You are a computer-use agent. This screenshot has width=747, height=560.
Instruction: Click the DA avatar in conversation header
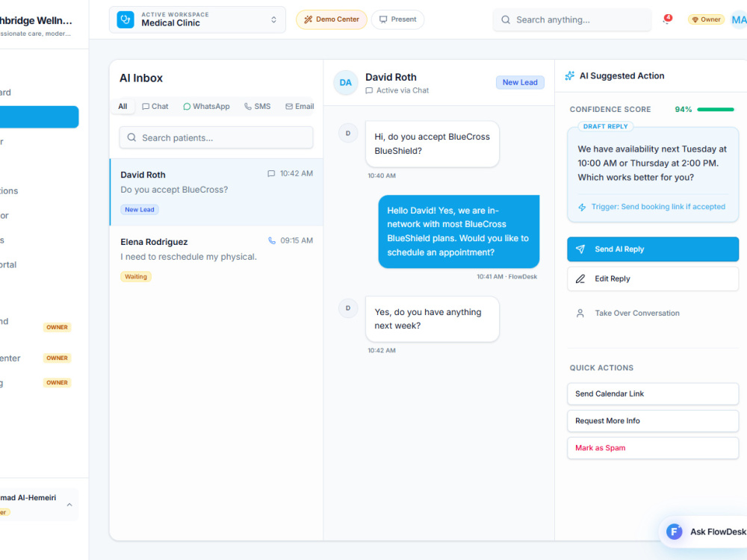[346, 82]
